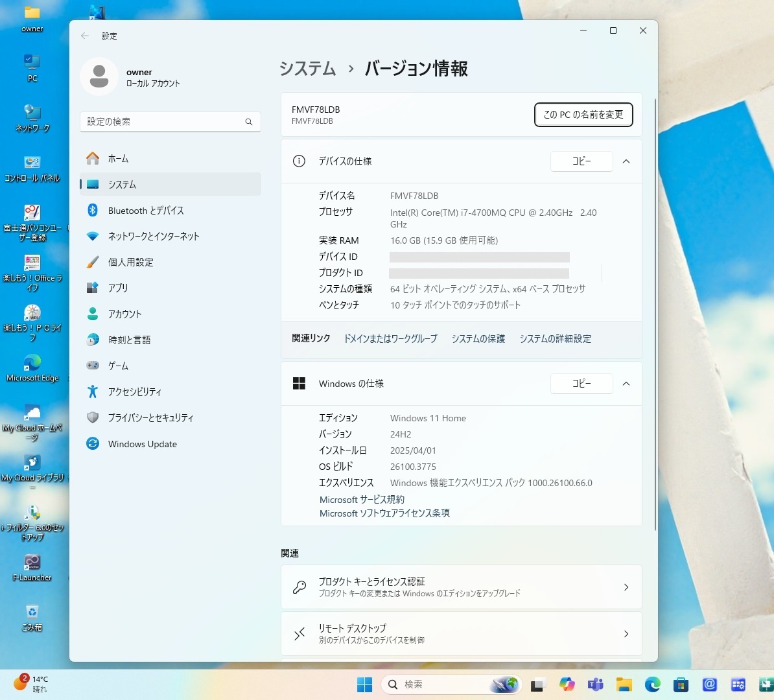The width and height of the screenshot is (774, 700).
Task: Open the 楽しもう！PCライフ desktop icon
Action: point(32,322)
